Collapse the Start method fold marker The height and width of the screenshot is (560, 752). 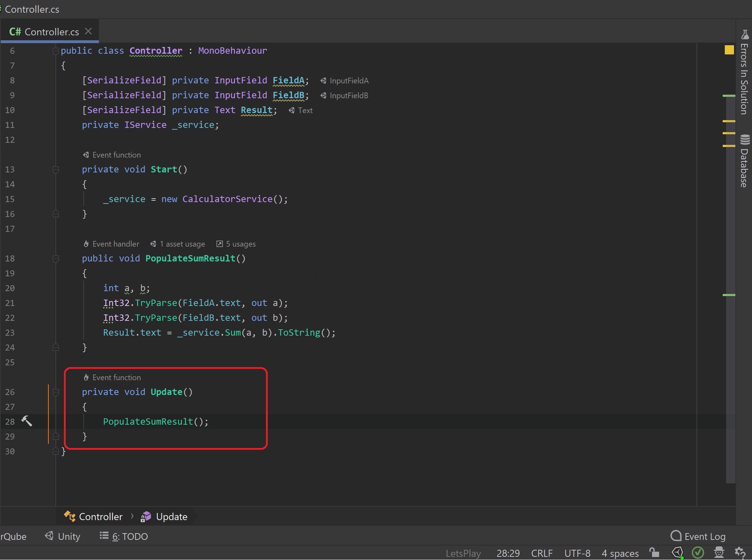coord(55,170)
